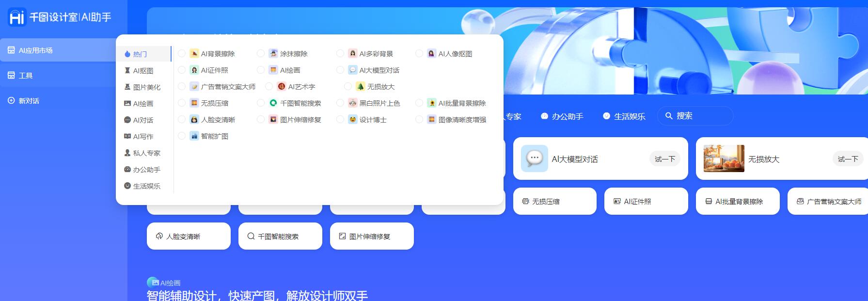This screenshot has width=868, height=301.
Task: Click the 智能扩图 icon
Action: [194, 136]
